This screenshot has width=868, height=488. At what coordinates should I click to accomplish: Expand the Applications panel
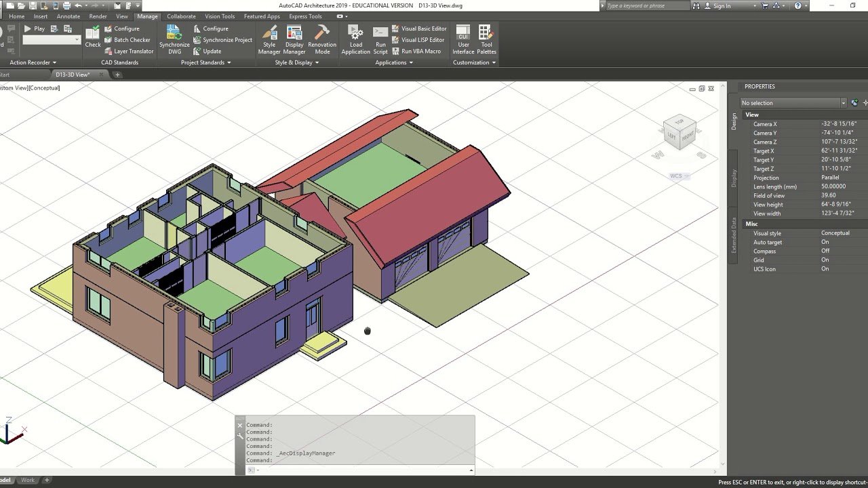click(x=394, y=62)
